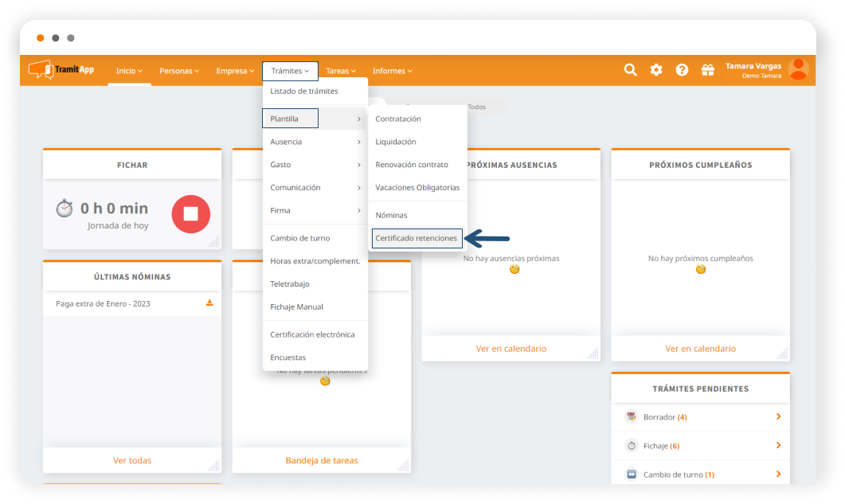
Task: Expand the Borrador pending item arrow
Action: point(778,416)
